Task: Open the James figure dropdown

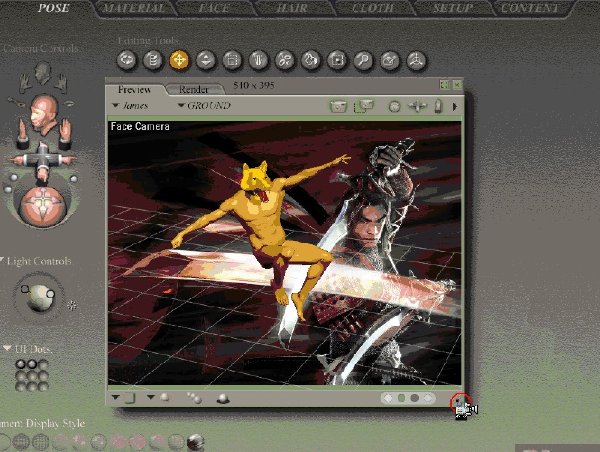Action: tap(130, 106)
